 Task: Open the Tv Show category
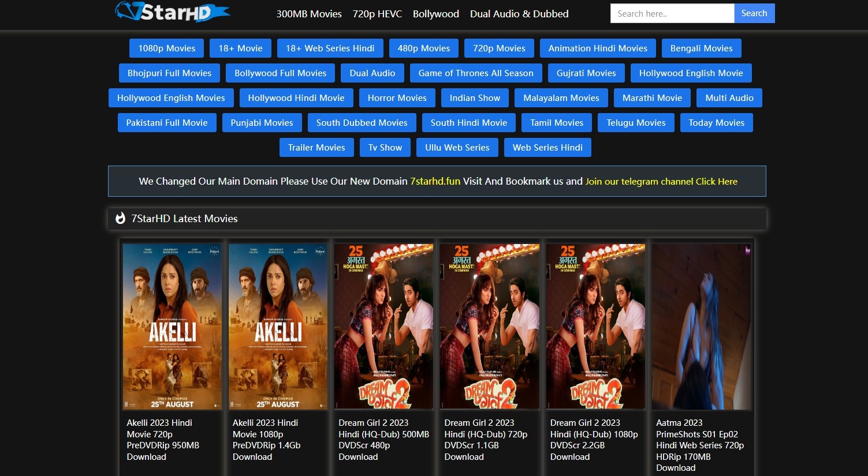click(x=385, y=148)
